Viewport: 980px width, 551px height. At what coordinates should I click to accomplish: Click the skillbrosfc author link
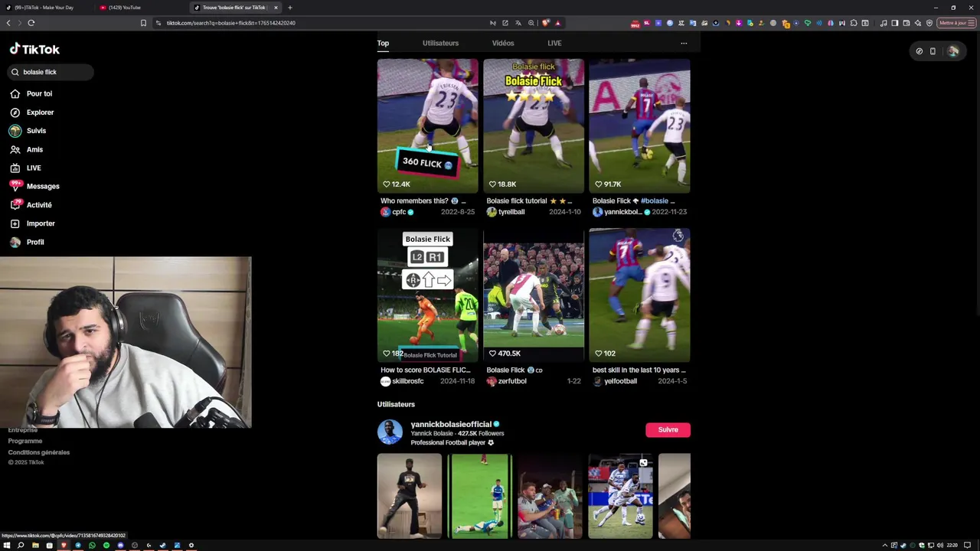[x=408, y=381]
